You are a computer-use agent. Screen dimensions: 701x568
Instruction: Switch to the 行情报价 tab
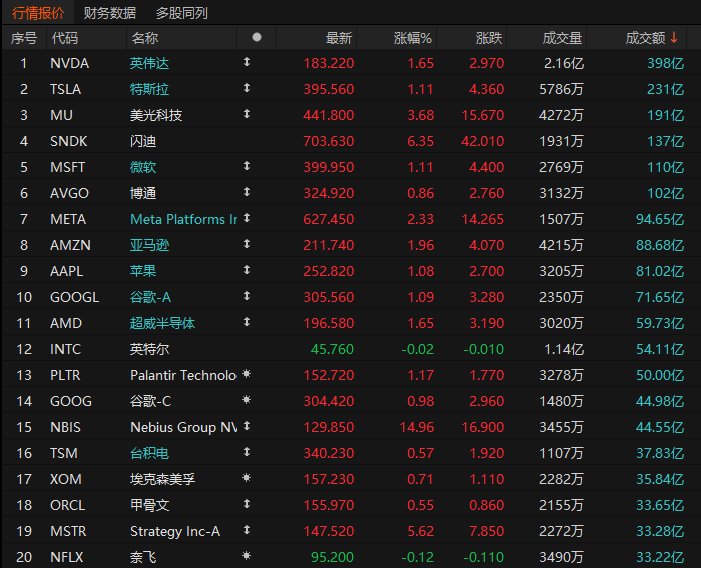38,13
